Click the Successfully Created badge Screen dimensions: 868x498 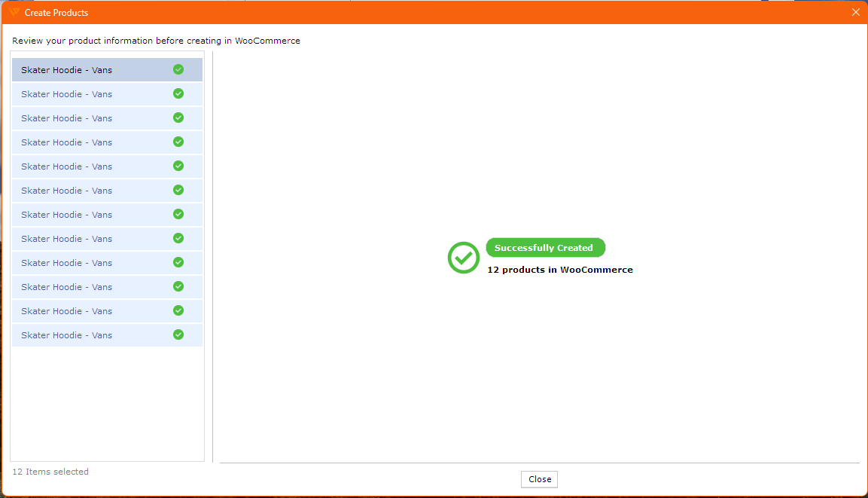[545, 248]
